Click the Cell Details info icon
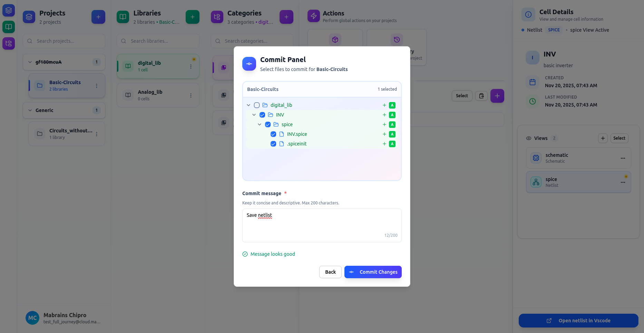 (x=528, y=14)
